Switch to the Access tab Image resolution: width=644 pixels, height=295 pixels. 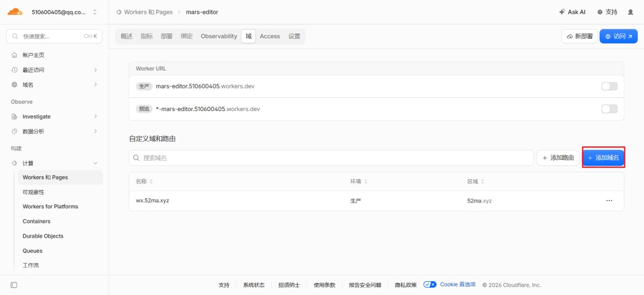coord(270,36)
